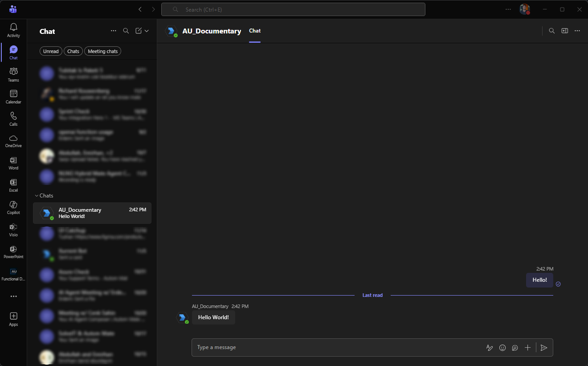Open the Activity feed in sidebar
The image size is (588, 366).
click(x=13, y=30)
